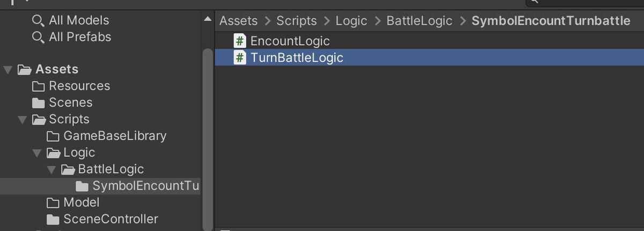
Task: Select the SymbolEncountTurnbattle folder in tree
Action: click(145, 186)
